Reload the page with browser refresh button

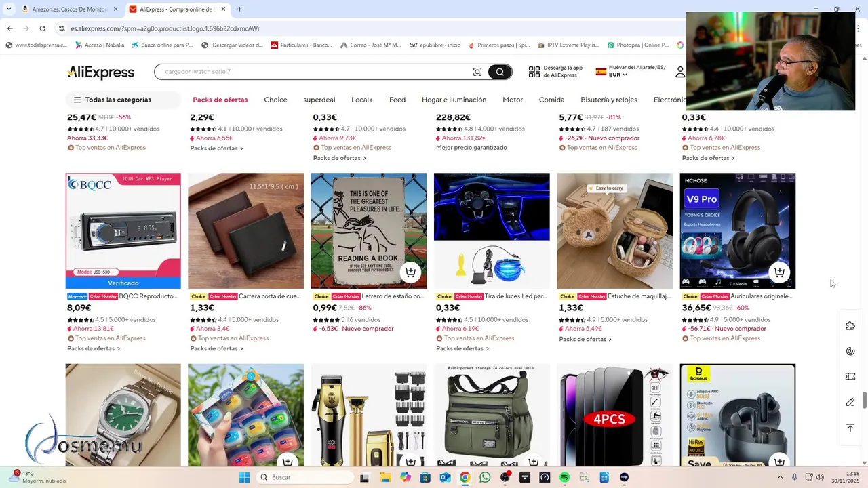coord(42,28)
